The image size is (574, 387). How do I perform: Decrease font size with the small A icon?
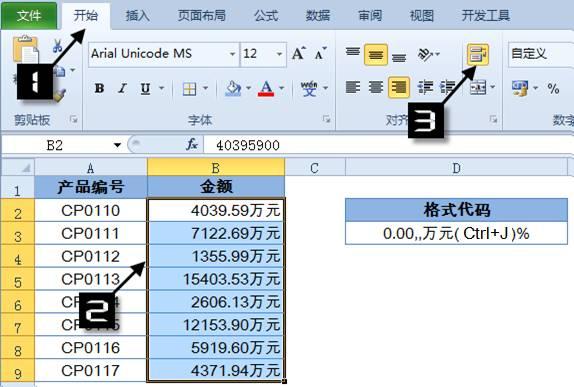pyautogui.click(x=321, y=54)
